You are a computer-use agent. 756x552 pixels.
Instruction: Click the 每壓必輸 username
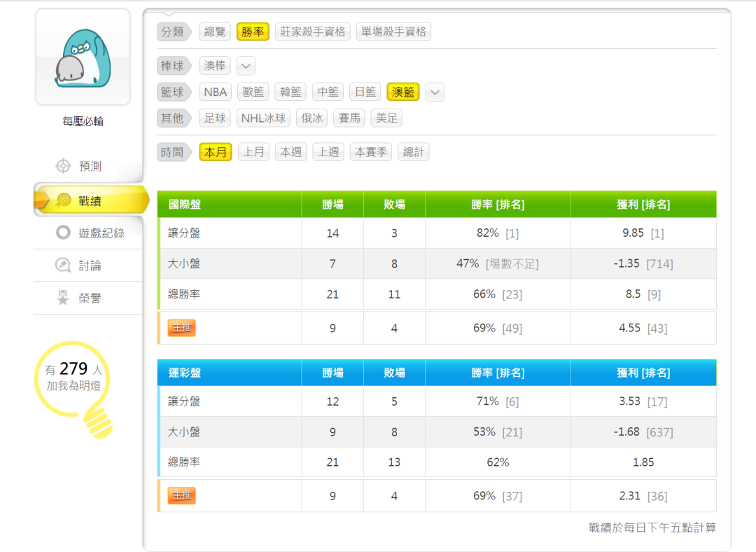(x=83, y=121)
